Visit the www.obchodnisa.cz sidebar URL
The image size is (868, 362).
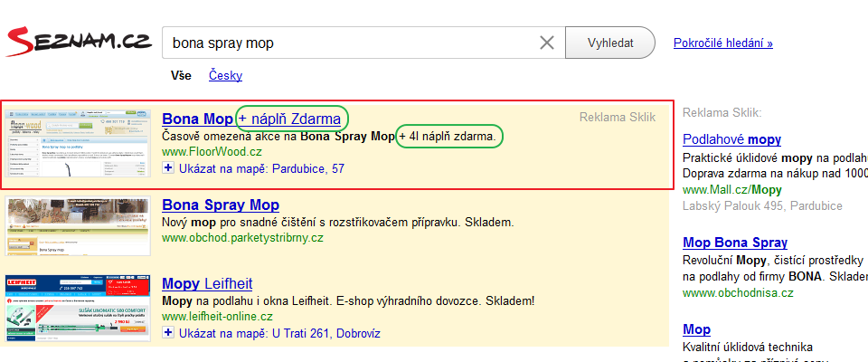738,292
